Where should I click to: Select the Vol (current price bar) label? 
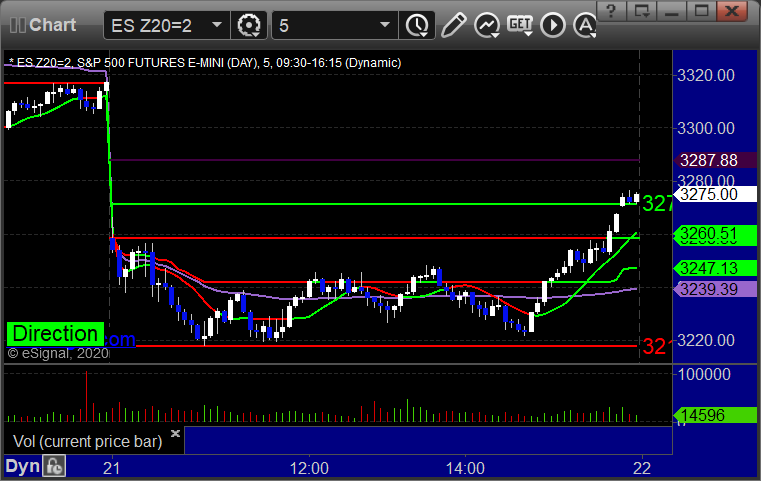click(87, 441)
